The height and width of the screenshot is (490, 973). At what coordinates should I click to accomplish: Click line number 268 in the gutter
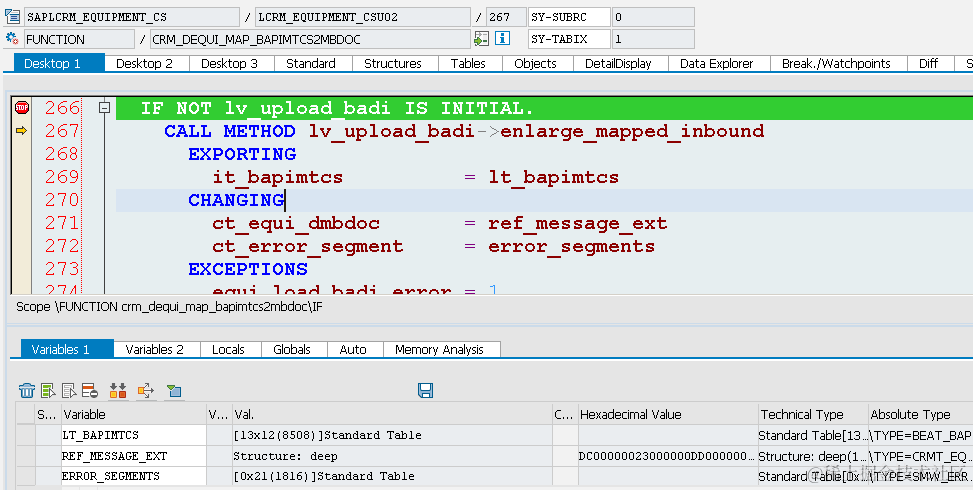(62, 154)
